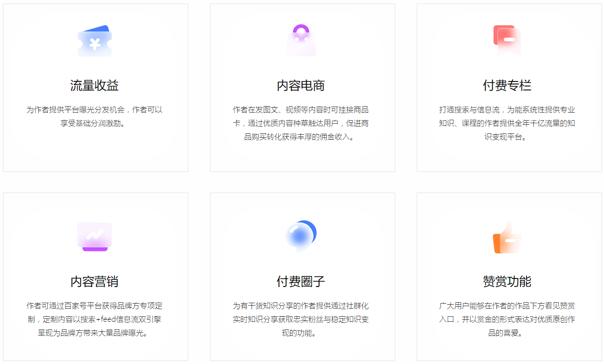Select the description paragraph under 付费专栏
Viewport: 604px width, 364px height.
507,123
